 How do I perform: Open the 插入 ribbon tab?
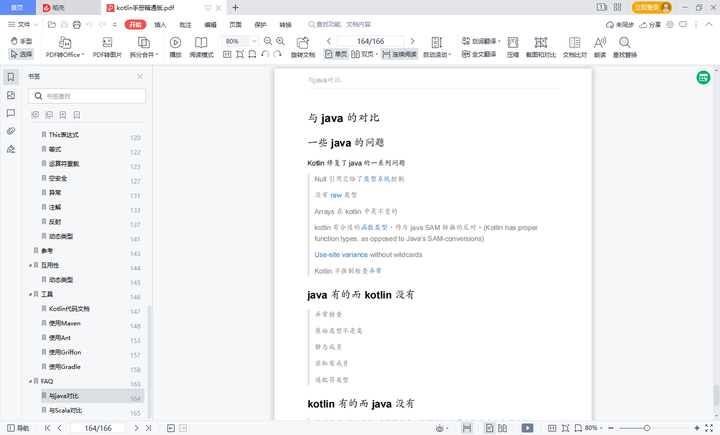click(160, 24)
